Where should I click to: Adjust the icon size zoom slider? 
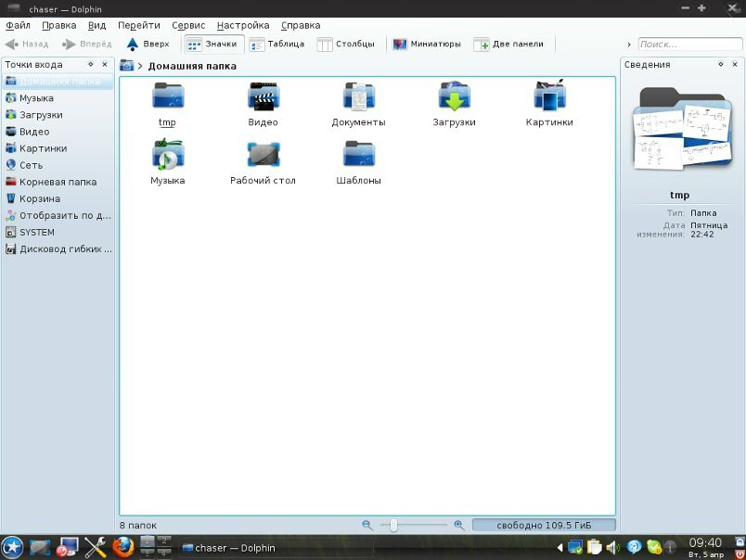(394, 526)
